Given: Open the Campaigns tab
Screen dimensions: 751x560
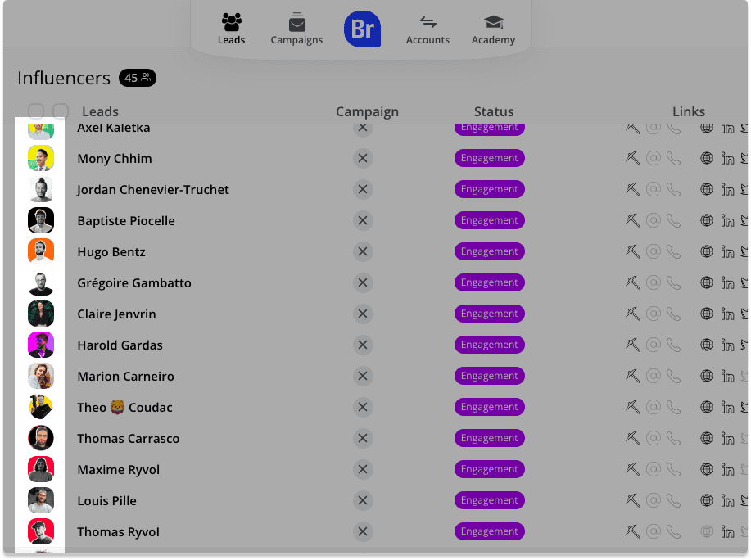Looking at the screenshot, I should (x=296, y=29).
